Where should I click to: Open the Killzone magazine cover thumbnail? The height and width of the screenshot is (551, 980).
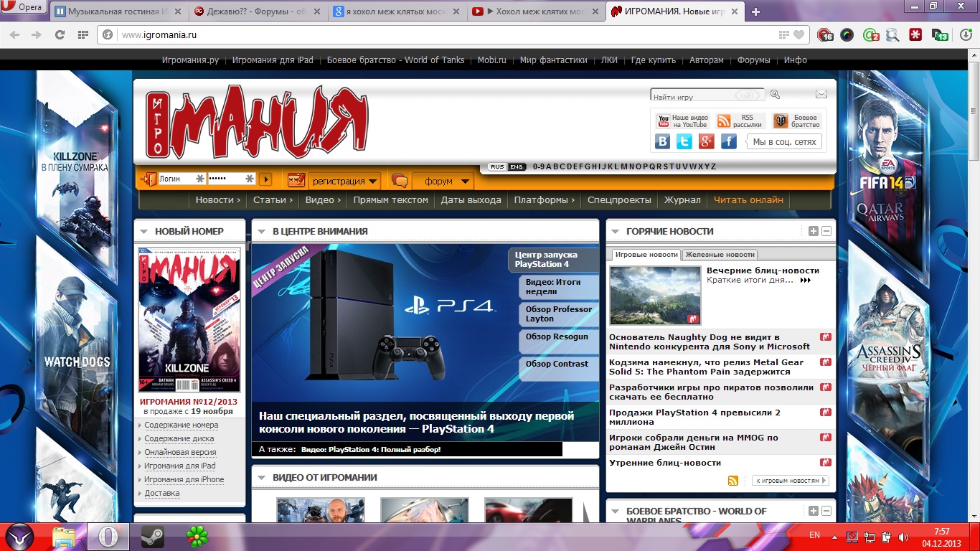click(189, 320)
